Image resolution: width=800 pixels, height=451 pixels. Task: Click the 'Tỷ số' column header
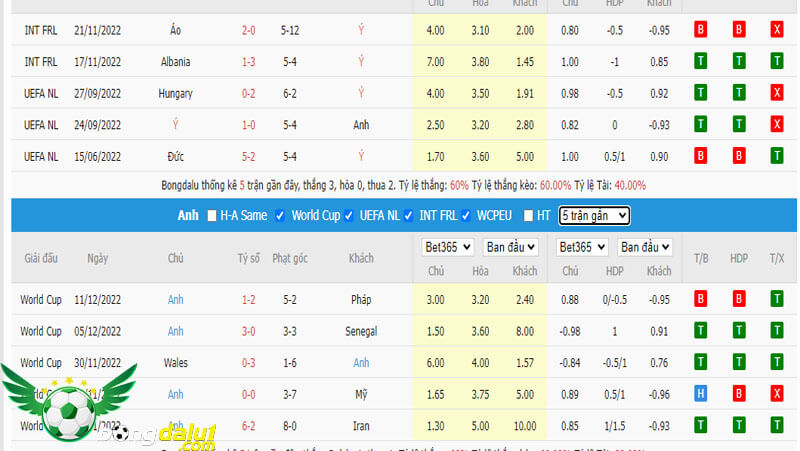248,258
